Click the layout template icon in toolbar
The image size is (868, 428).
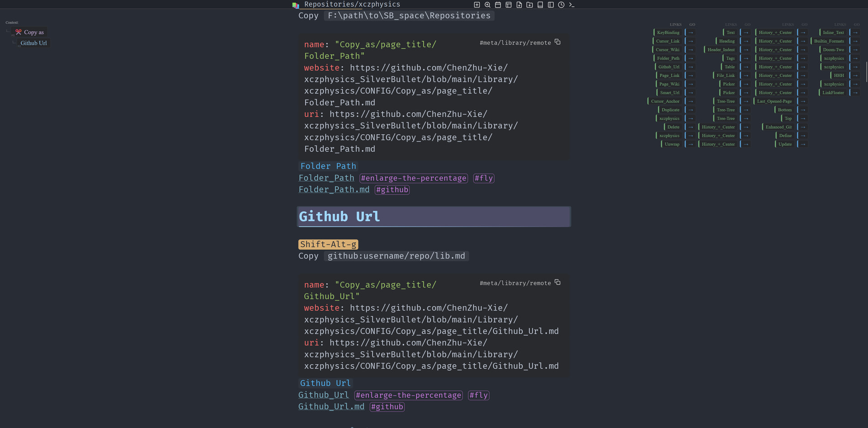509,5
